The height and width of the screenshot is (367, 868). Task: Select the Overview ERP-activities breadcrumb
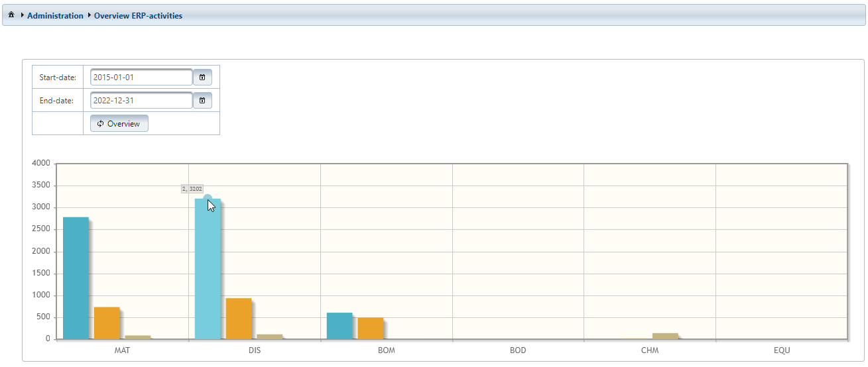(138, 15)
